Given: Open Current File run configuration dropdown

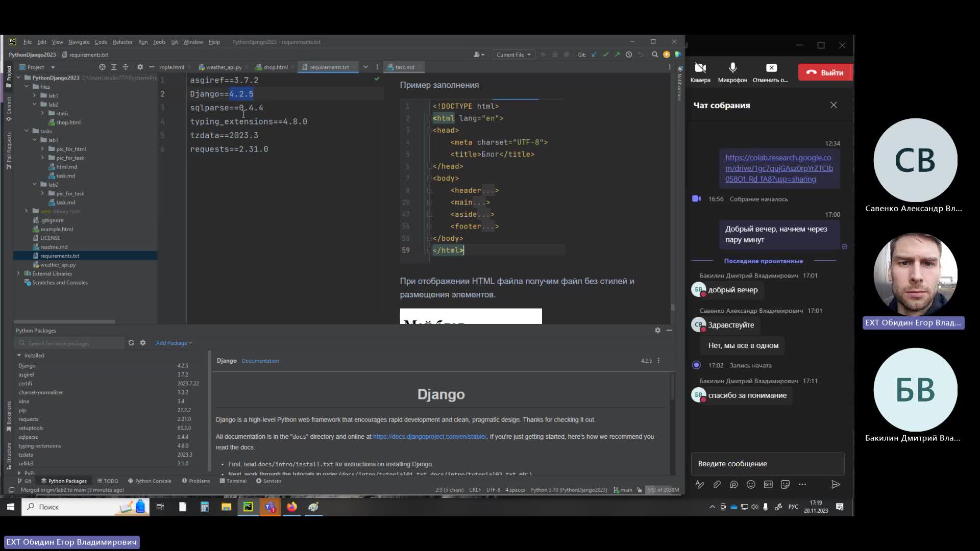Looking at the screenshot, I should click(x=514, y=55).
